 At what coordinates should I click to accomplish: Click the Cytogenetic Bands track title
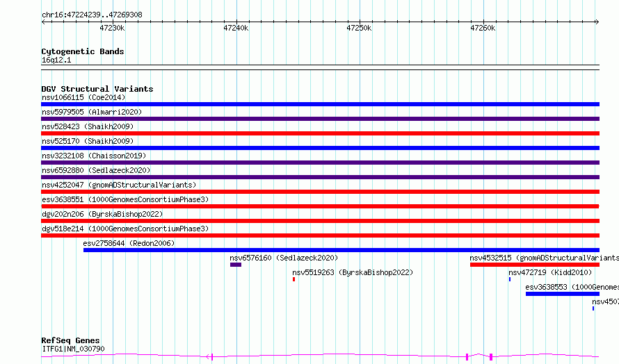pos(83,51)
